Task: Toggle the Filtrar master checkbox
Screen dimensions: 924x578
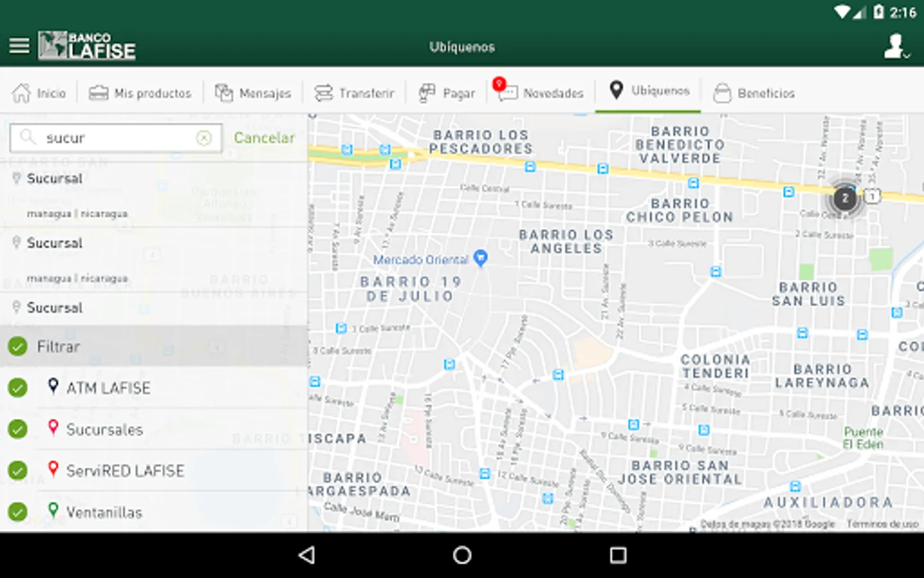Action: click(18, 347)
